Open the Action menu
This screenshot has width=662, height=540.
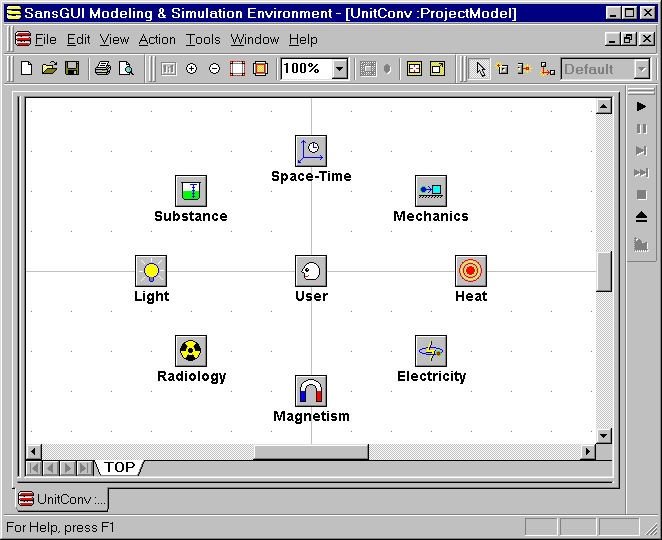pyautogui.click(x=157, y=40)
